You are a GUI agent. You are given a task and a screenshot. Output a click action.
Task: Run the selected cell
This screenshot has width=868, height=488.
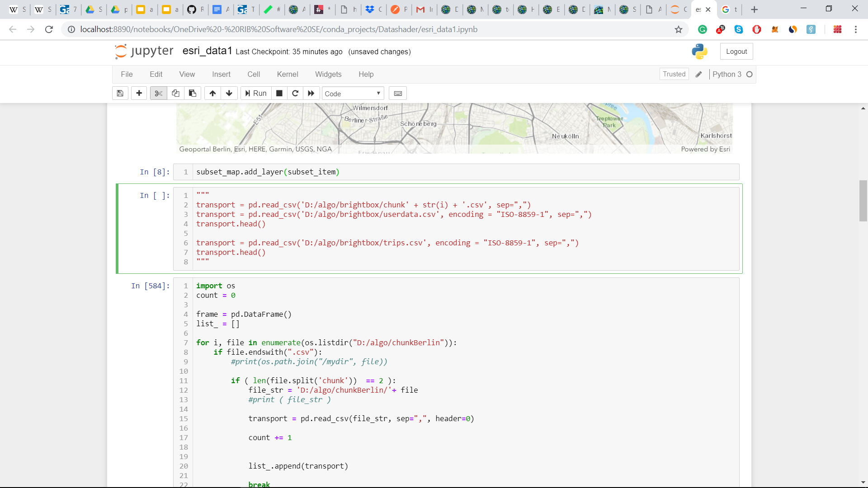tap(256, 93)
